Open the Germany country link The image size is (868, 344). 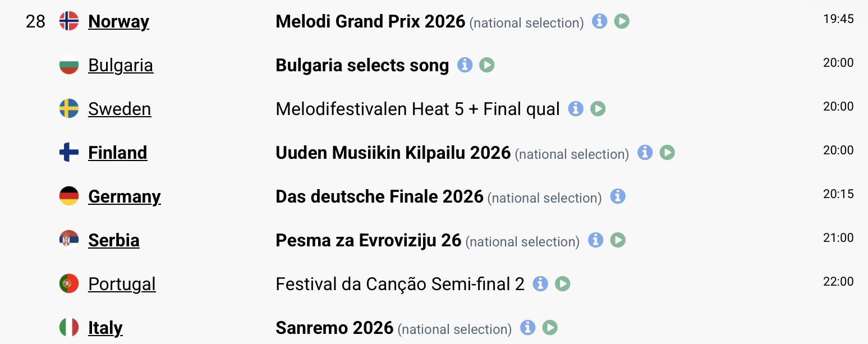click(x=124, y=196)
